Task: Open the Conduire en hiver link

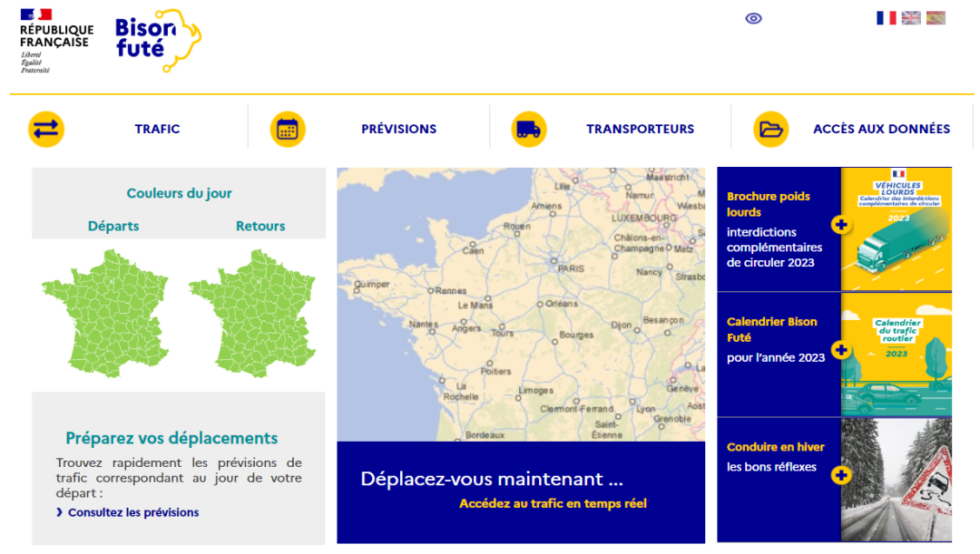Action: pyautogui.click(x=775, y=447)
